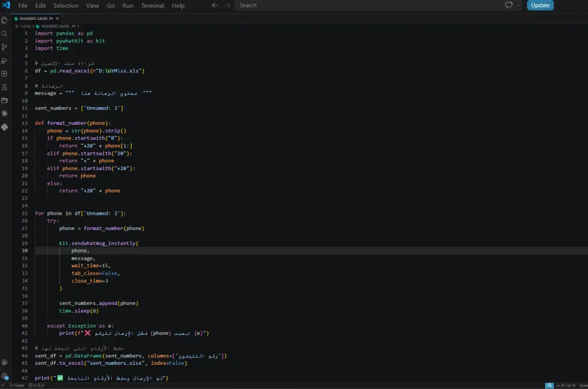Screen dimensions: 588x389
Task: Click 'import pandas as pd' on line 1
Action: click(64, 33)
